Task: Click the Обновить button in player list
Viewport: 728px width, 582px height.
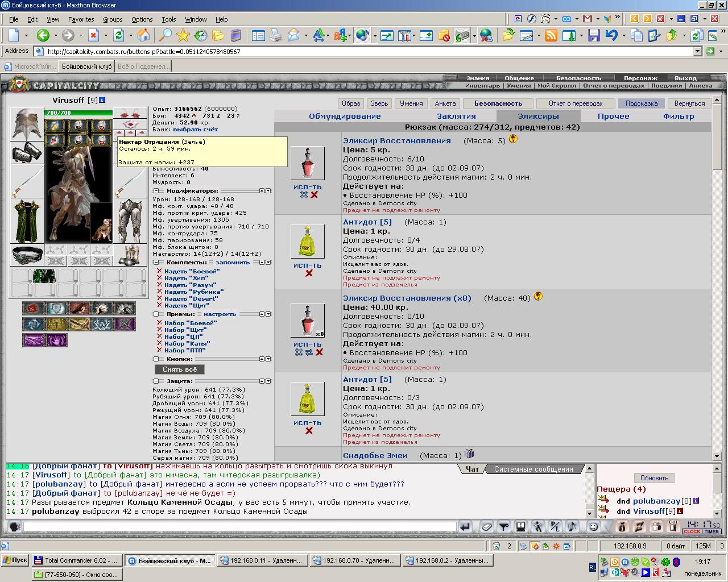Action: click(x=654, y=478)
